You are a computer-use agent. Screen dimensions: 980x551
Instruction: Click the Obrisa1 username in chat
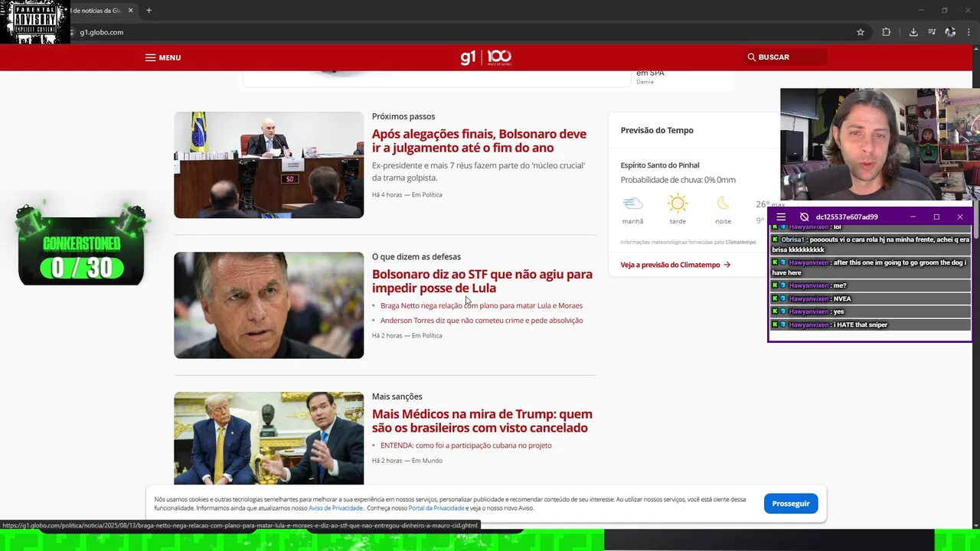click(x=792, y=240)
